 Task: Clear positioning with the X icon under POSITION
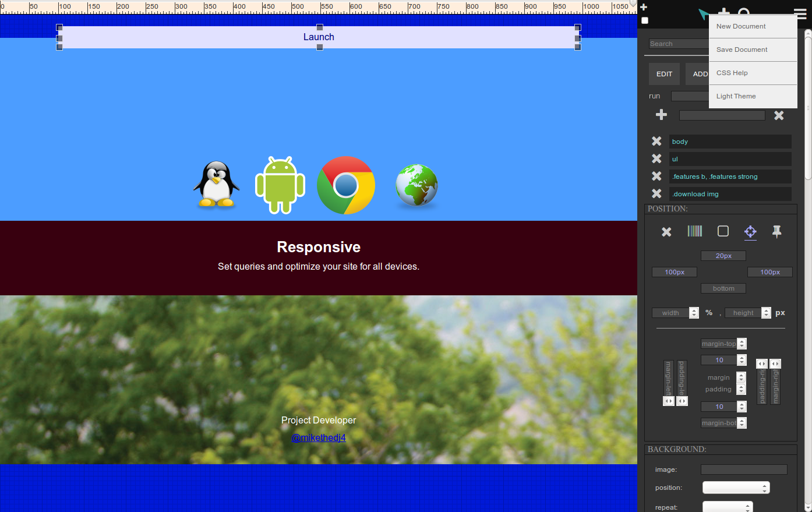tap(666, 232)
